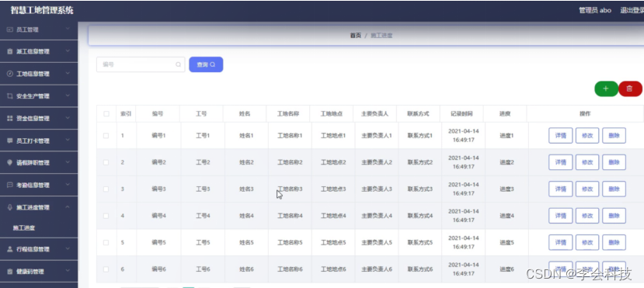Expand 考勤信息管理 using its chevron

tap(68, 185)
